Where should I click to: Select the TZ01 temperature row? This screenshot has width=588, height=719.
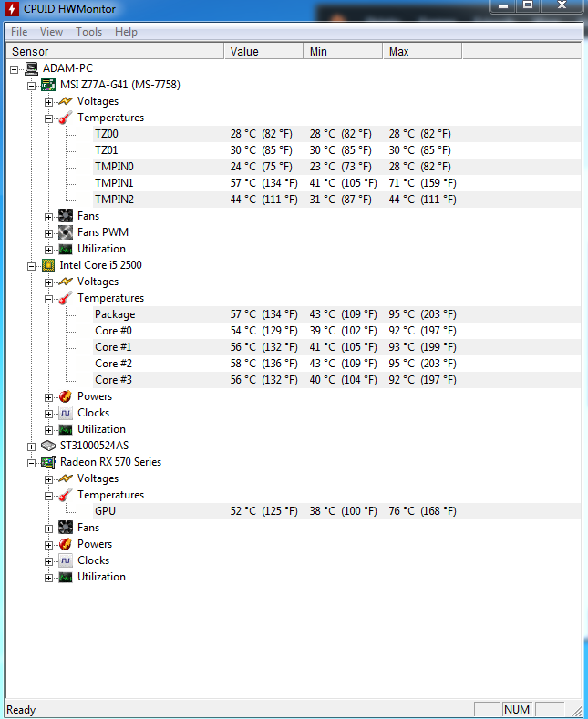pyautogui.click(x=337, y=150)
